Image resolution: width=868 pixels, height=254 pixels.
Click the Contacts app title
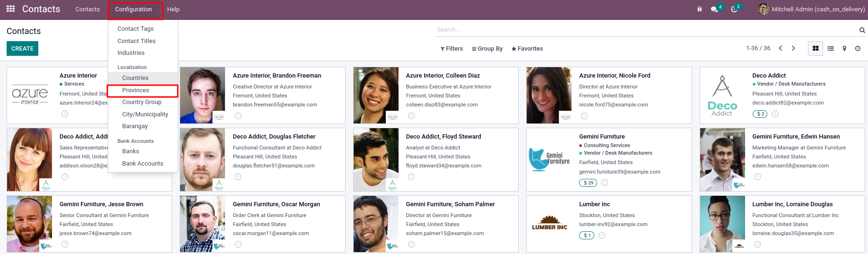[41, 9]
